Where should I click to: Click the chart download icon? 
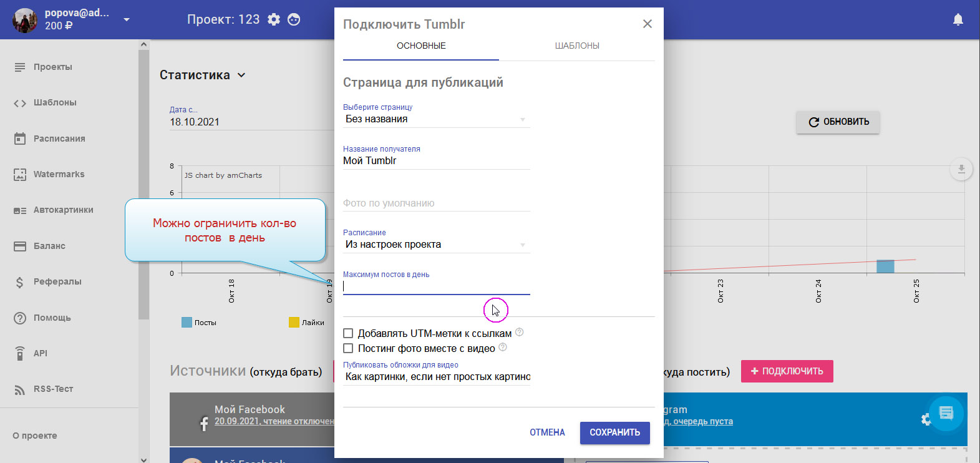click(x=961, y=169)
